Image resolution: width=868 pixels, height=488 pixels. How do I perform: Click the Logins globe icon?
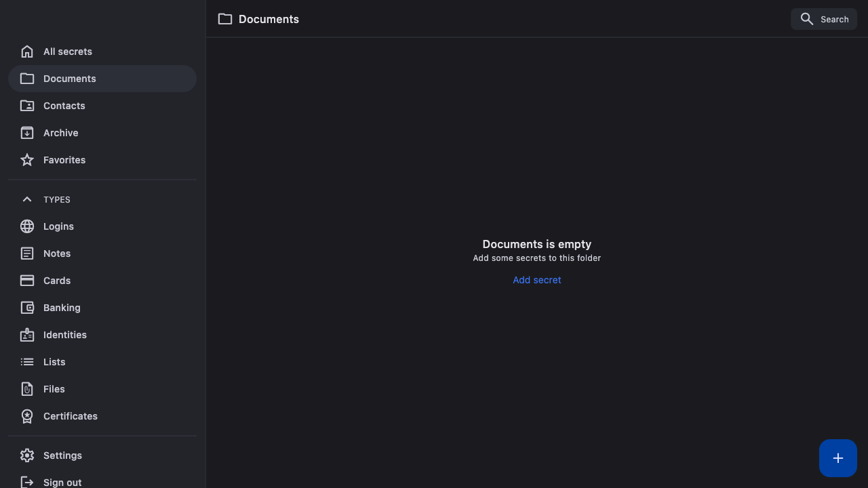(x=27, y=226)
